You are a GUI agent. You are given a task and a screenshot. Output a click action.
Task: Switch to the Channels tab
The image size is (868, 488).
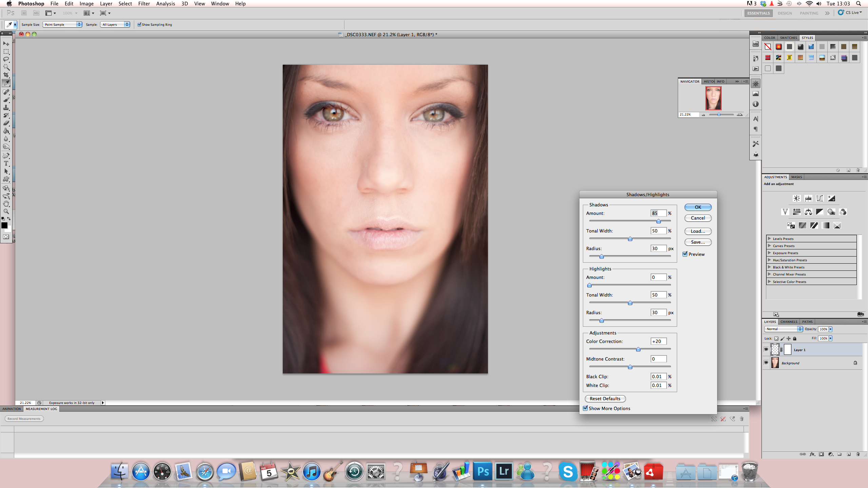tap(788, 322)
